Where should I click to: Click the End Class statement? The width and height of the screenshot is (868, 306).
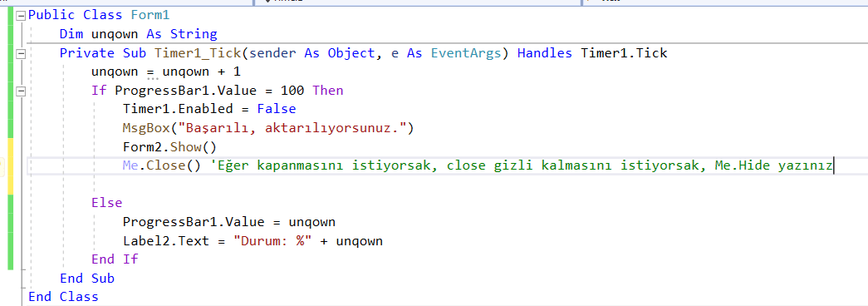[64, 297]
